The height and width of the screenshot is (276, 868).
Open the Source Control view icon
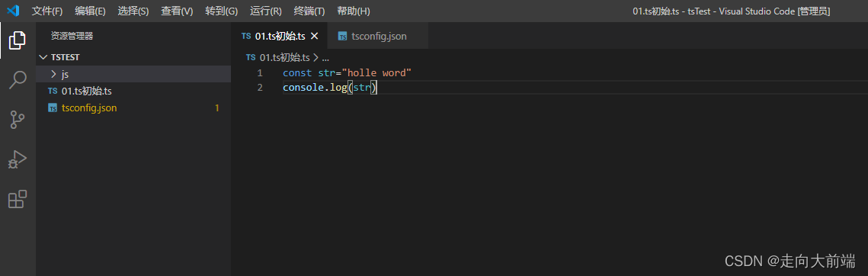coord(18,120)
